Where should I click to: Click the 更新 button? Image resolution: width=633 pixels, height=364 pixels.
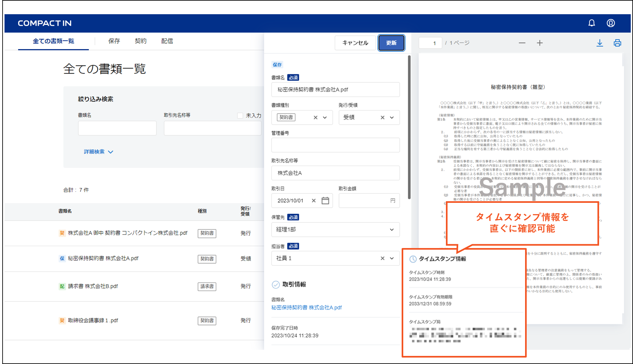pos(391,43)
